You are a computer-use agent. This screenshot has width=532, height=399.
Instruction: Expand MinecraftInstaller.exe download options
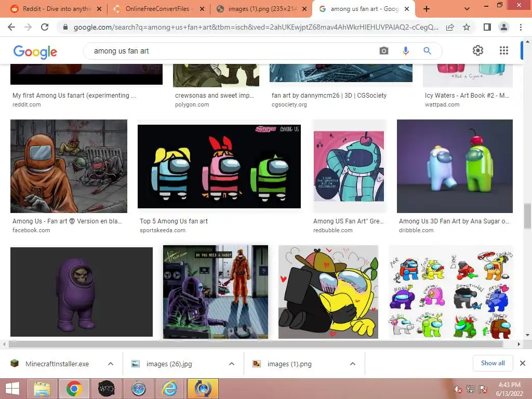click(x=111, y=364)
